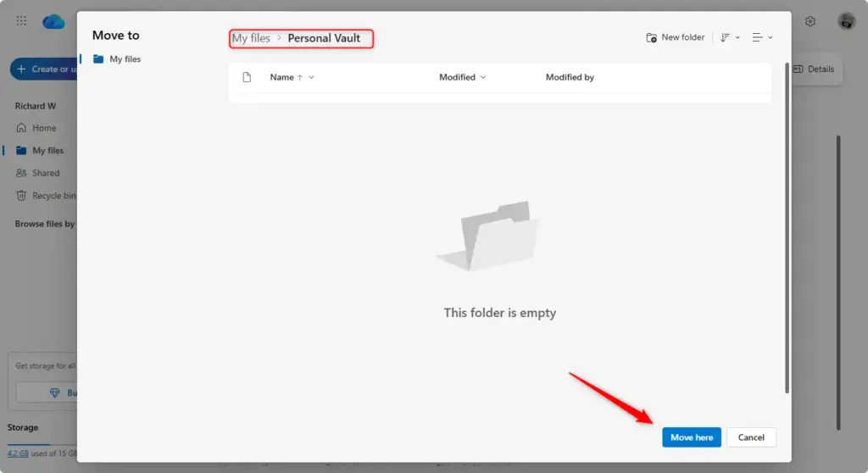Image resolution: width=868 pixels, height=473 pixels.
Task: Click the page scrollbar behind dialog
Action: point(838,282)
